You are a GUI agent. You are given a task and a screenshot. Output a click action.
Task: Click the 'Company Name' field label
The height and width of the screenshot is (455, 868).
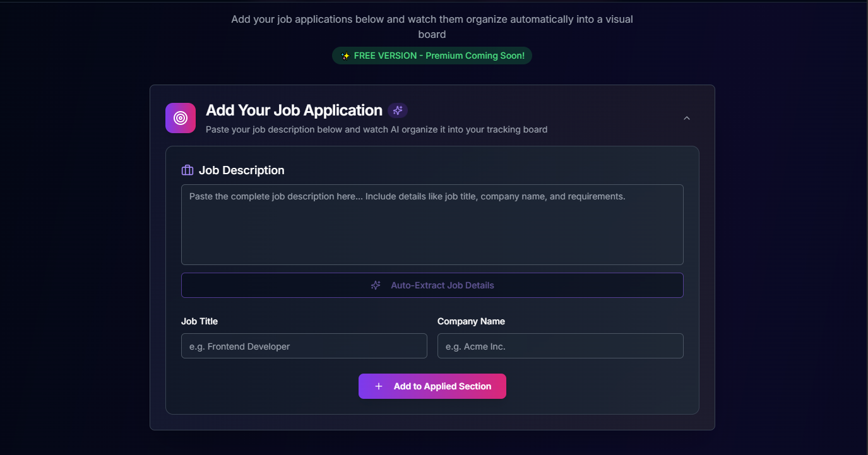[471, 321]
